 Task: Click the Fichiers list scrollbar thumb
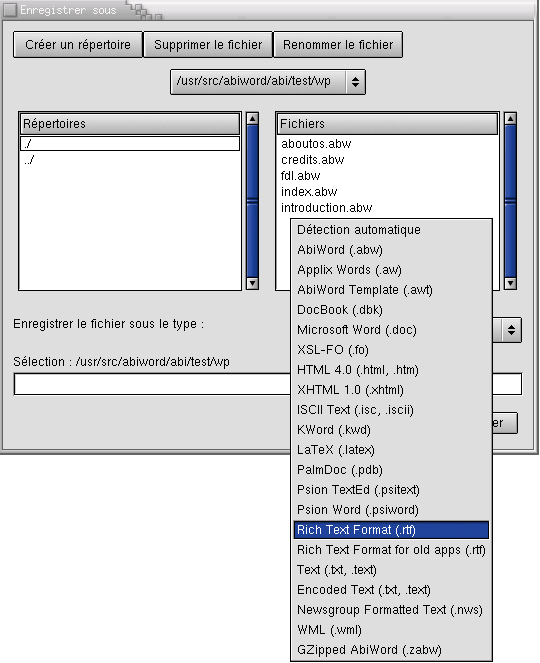point(510,201)
